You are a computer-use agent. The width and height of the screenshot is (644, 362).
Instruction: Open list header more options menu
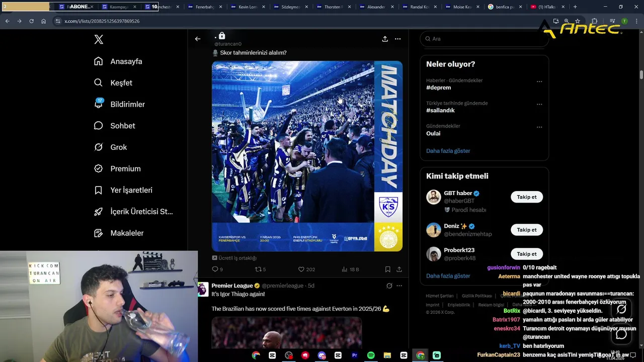tap(397, 39)
